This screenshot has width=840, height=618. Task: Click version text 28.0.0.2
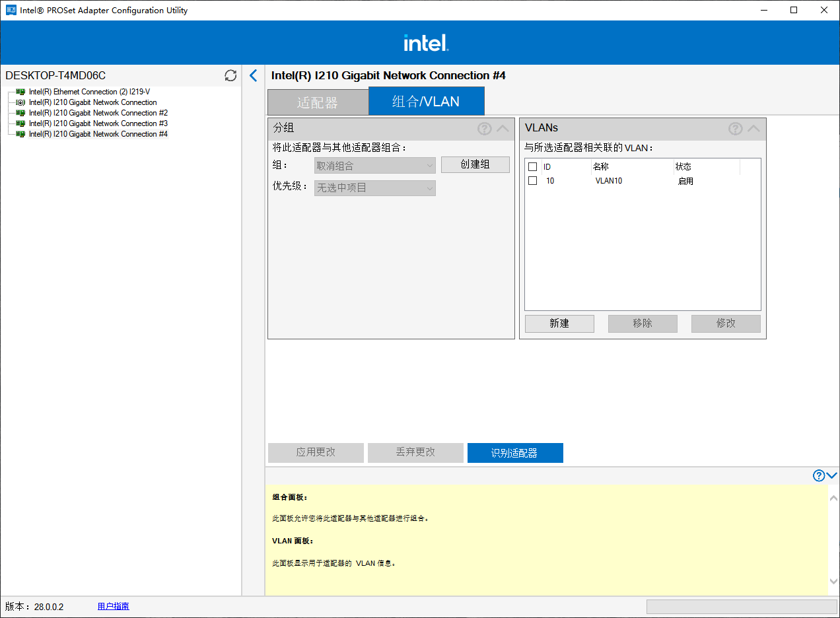tap(48, 606)
